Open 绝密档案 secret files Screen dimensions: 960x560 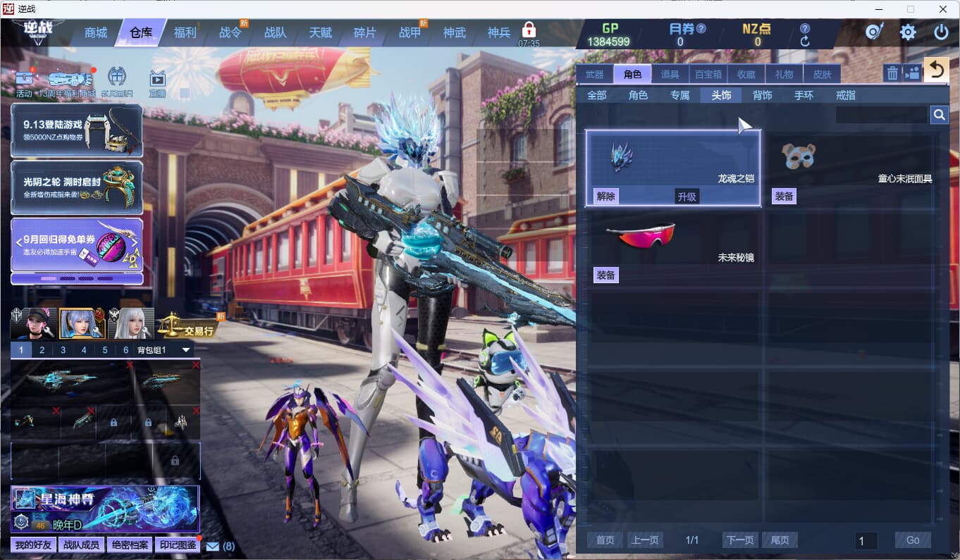click(130, 545)
